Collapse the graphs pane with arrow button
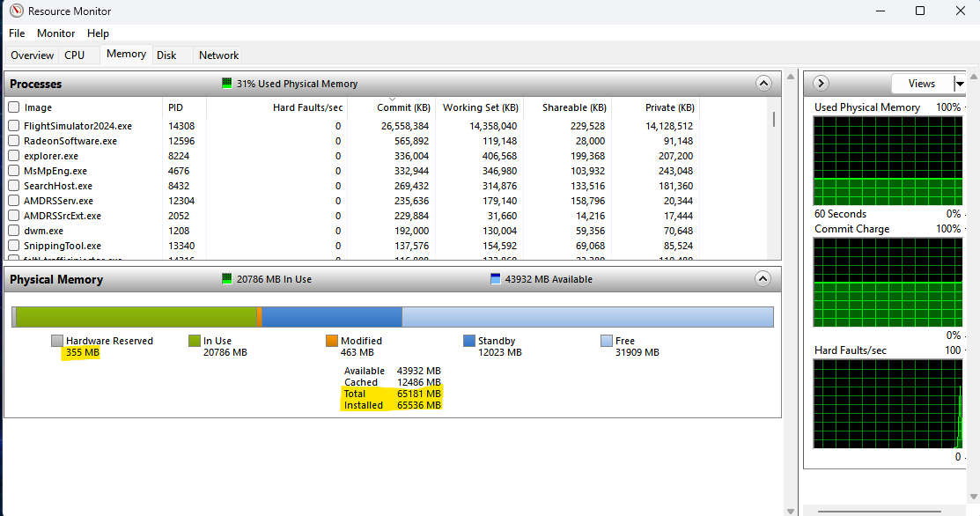The height and width of the screenshot is (516, 980). point(821,84)
